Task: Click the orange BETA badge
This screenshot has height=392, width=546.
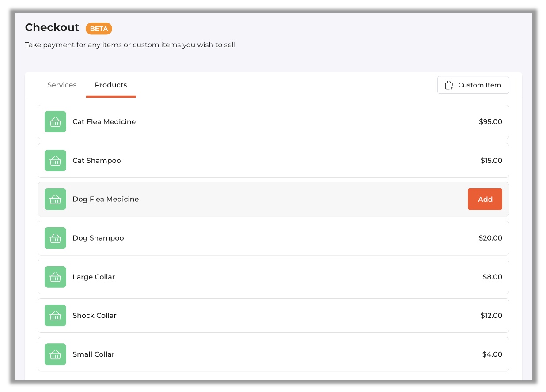Action: [x=99, y=29]
